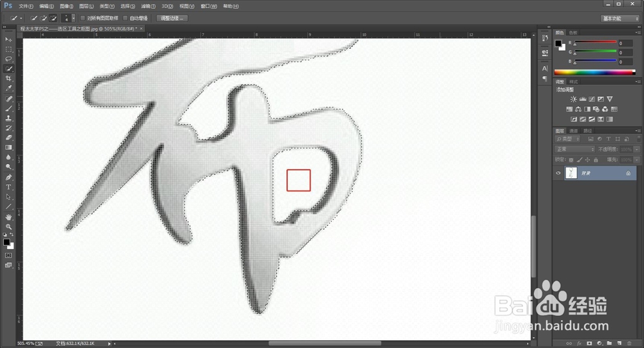Click the red R slider
This screenshot has width=644, height=348.
[596, 42]
